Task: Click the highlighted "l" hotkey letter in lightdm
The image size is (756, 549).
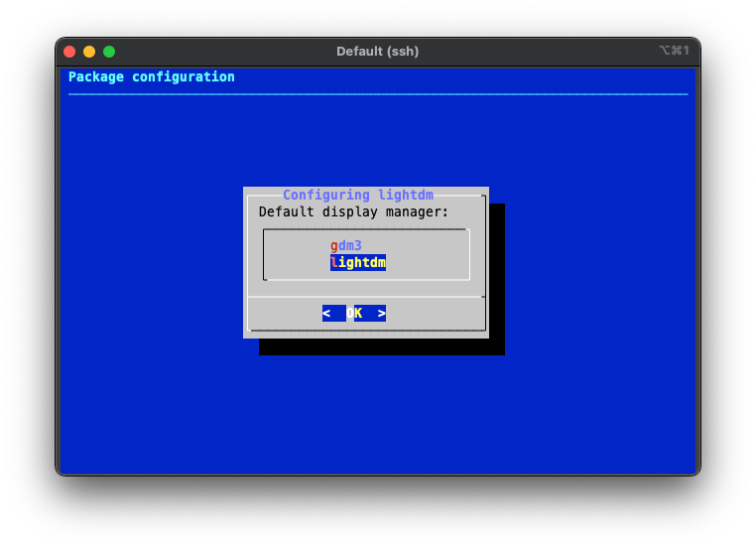Action: (334, 262)
